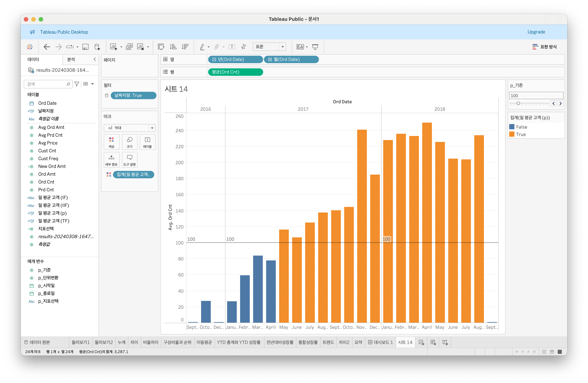Click the swap rows and columns icon
Viewport: 588px width, 383px height.
[x=161, y=47]
